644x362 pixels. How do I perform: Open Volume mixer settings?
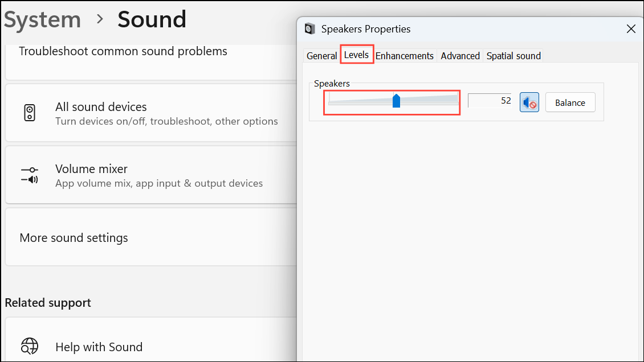[150, 175]
